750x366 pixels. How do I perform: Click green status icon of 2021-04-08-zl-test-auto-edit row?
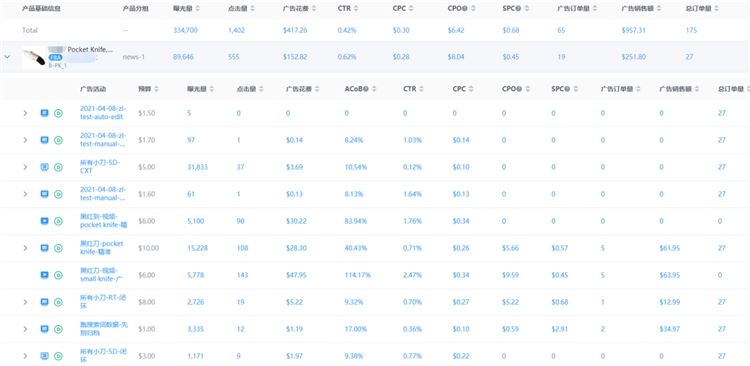pyautogui.click(x=58, y=113)
